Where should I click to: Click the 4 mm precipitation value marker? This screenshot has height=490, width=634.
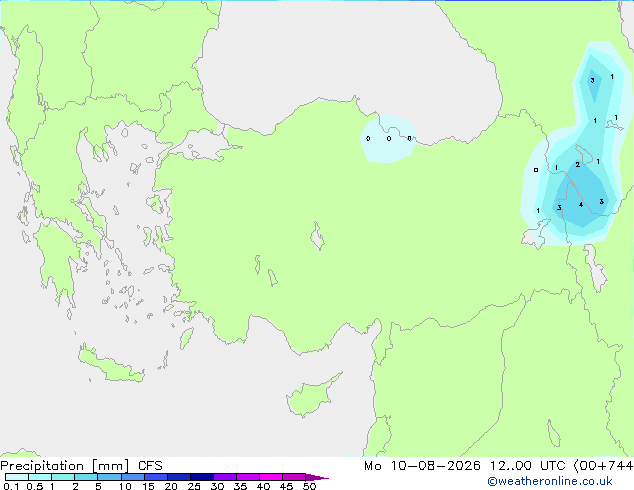pos(581,205)
